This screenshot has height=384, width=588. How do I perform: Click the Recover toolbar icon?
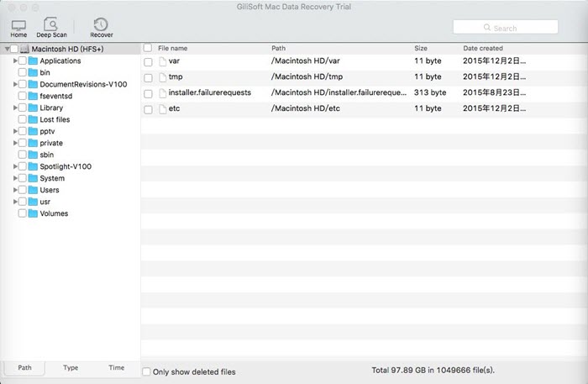coord(101,26)
